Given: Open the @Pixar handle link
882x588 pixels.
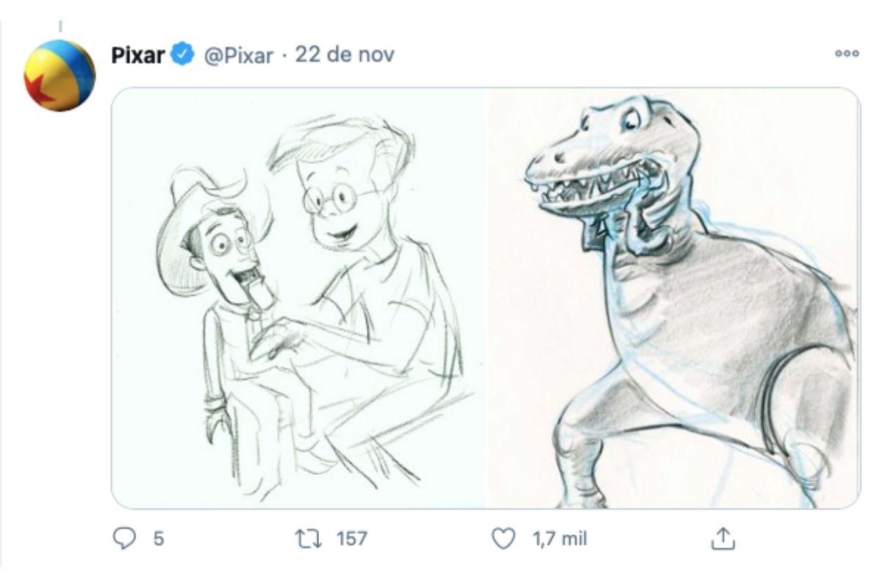Looking at the screenshot, I should 237,55.
